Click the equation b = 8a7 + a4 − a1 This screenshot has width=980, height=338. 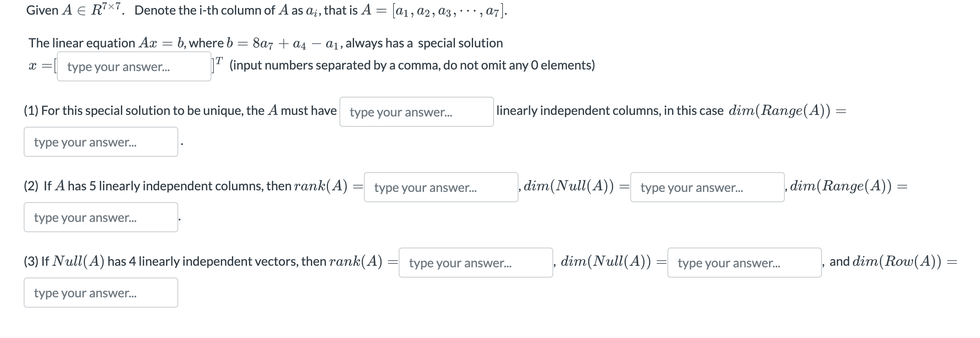(x=279, y=43)
